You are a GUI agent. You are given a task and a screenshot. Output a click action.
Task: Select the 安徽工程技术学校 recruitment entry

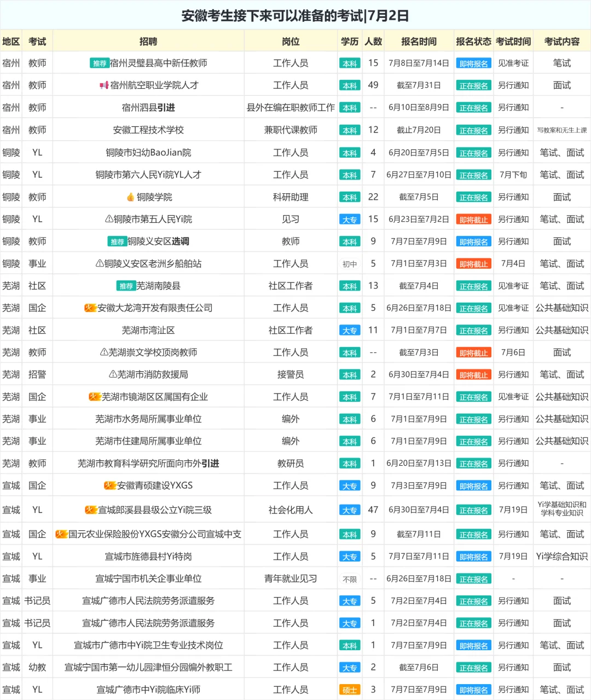(148, 130)
